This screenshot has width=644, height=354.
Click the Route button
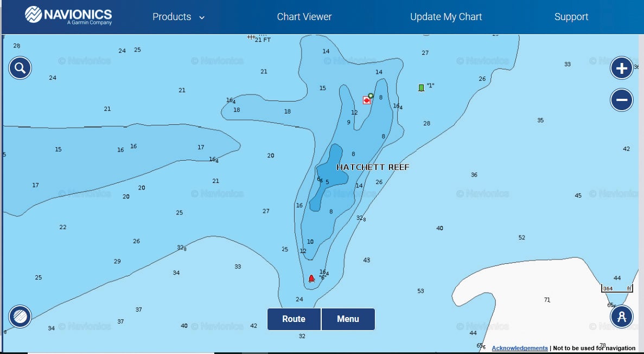294,319
